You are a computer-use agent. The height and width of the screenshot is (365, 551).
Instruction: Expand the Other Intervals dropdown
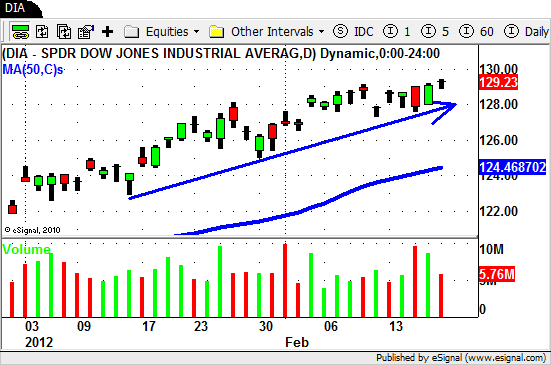(266, 32)
